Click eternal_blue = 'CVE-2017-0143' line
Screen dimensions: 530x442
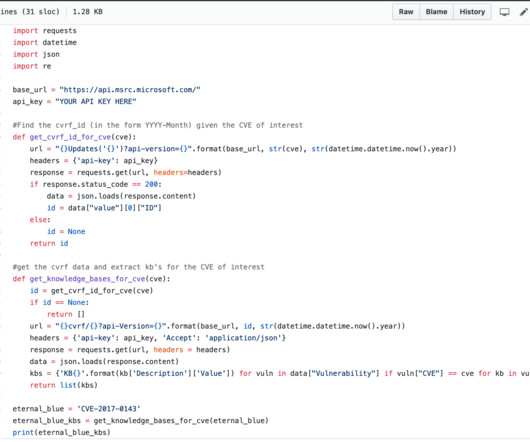(76, 409)
